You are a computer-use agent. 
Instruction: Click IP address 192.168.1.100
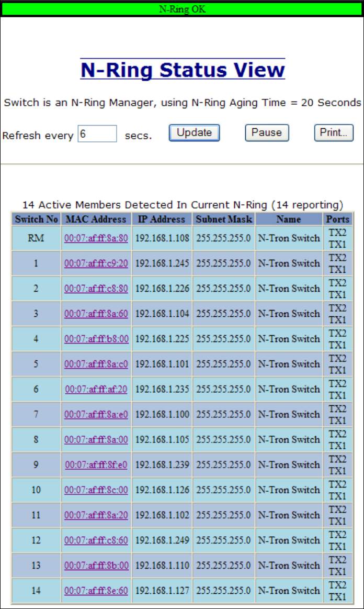162,414
